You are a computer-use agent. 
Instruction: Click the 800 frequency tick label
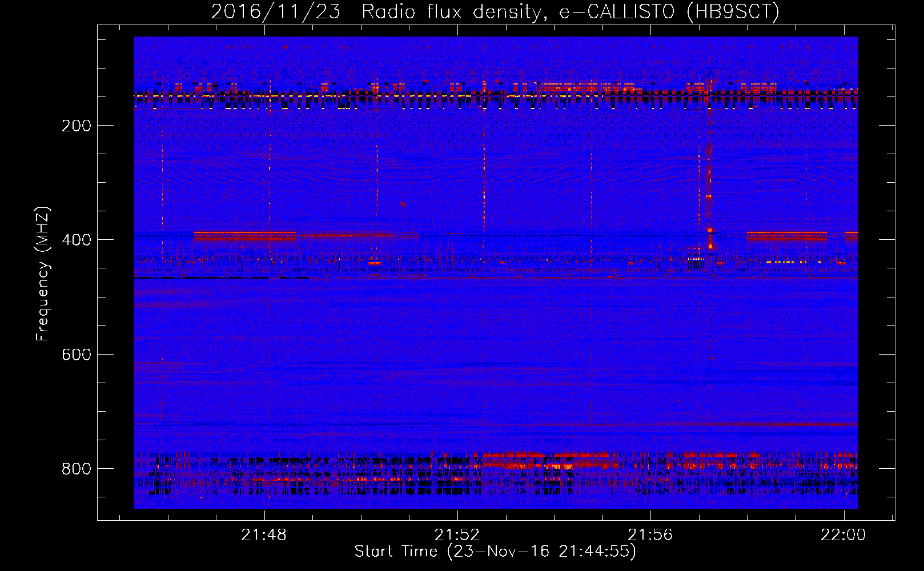(x=77, y=469)
